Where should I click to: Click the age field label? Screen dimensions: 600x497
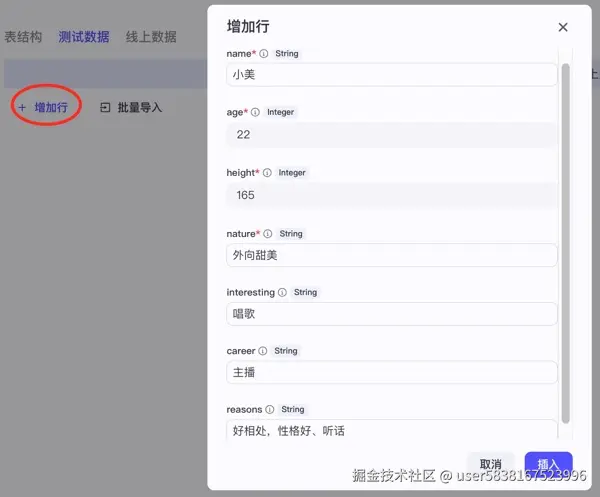click(x=237, y=112)
